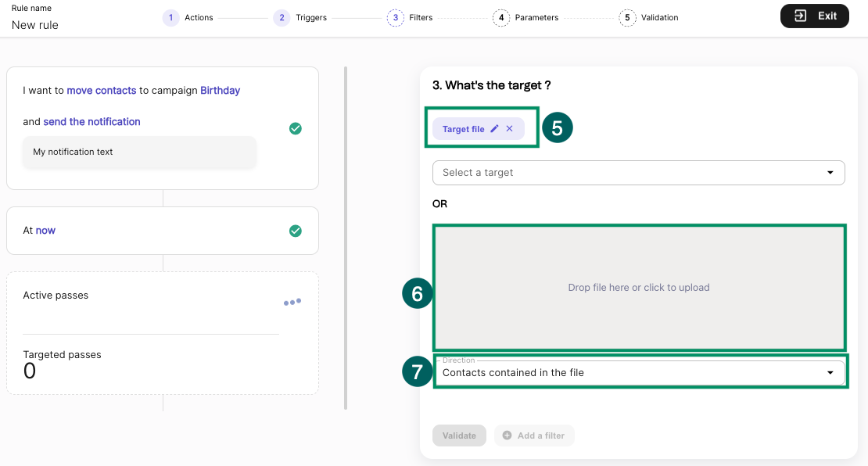Click the Birthday campaign link
The height and width of the screenshot is (466, 868).
coord(221,91)
